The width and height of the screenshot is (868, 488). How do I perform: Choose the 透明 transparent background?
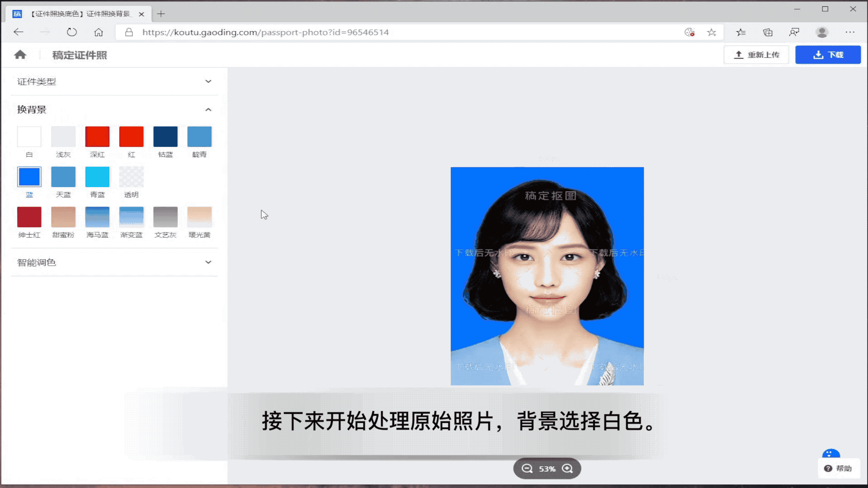(x=131, y=176)
